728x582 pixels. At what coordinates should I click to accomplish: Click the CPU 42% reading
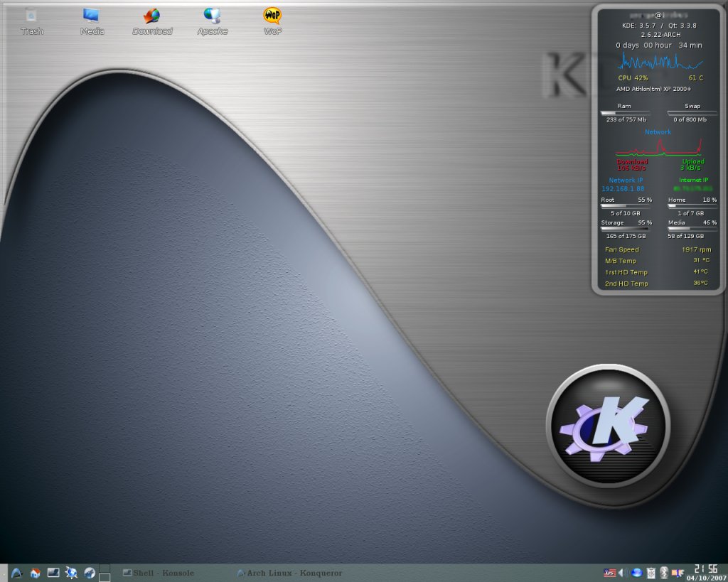click(x=633, y=78)
